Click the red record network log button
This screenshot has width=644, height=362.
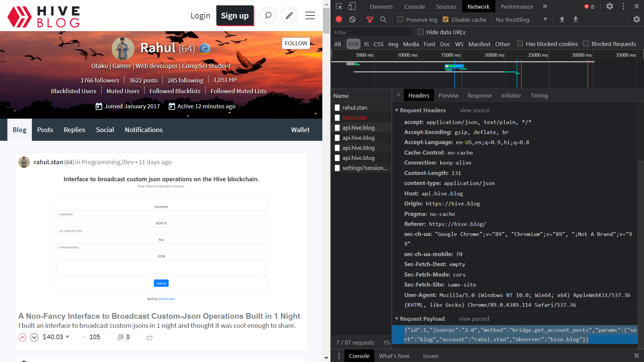pos(339,19)
